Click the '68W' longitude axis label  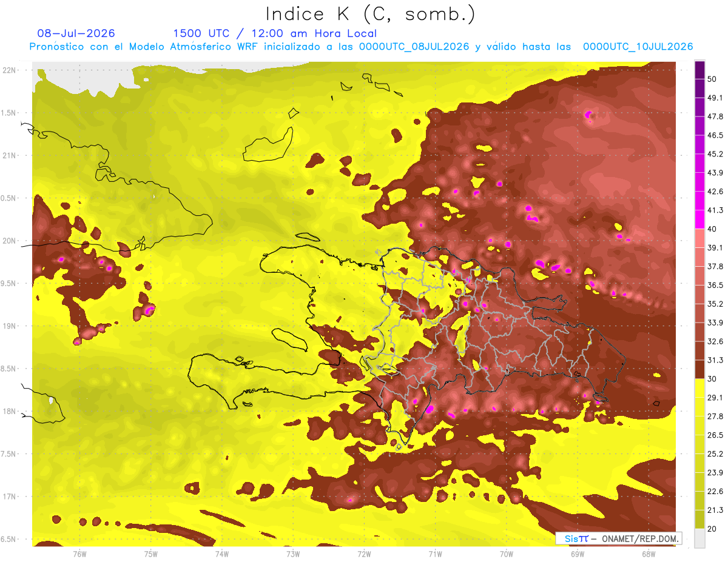pyautogui.click(x=649, y=554)
